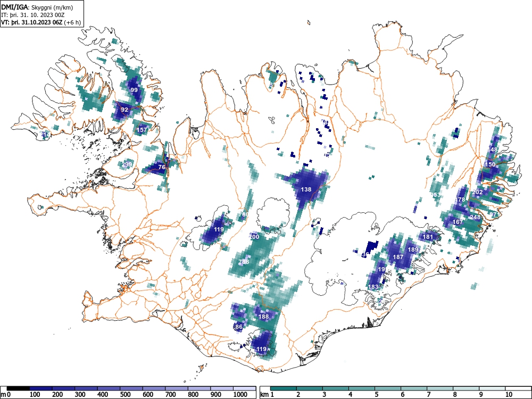Select the map label 157

[x=142, y=130]
